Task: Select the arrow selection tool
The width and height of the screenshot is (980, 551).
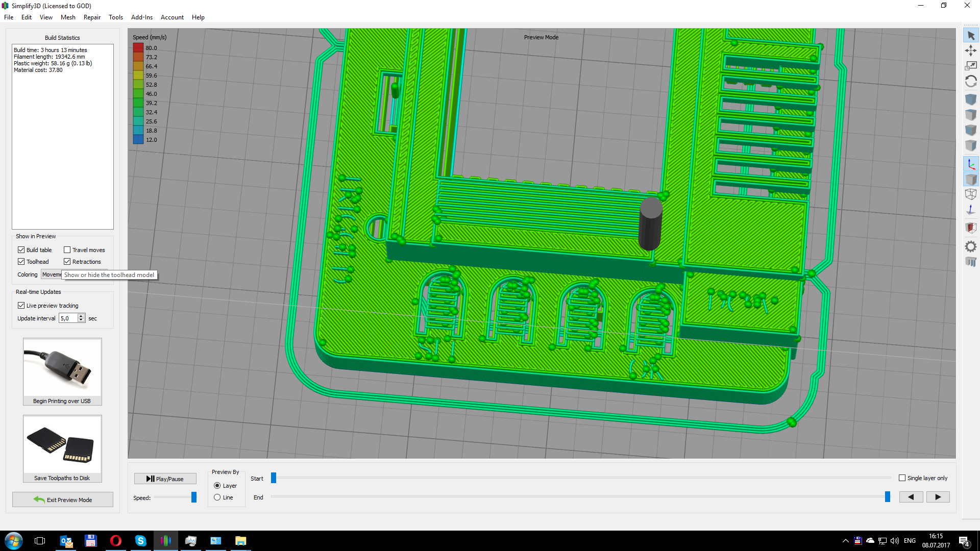Action: (971, 36)
